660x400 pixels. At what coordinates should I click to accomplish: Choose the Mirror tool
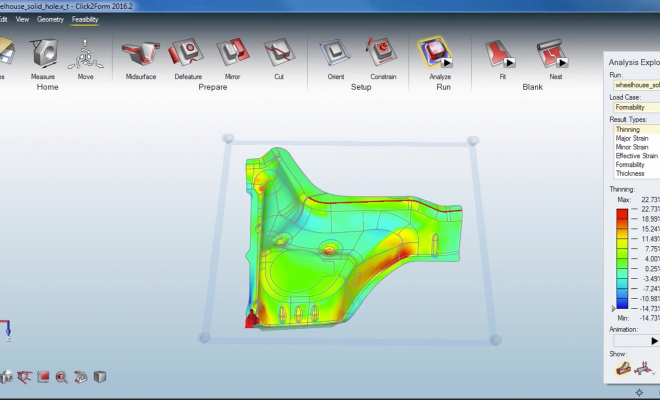(232, 54)
